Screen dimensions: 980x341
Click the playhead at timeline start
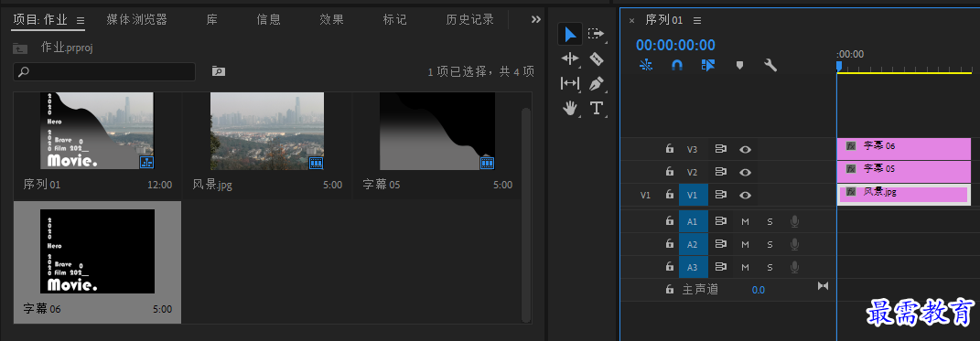click(x=839, y=66)
